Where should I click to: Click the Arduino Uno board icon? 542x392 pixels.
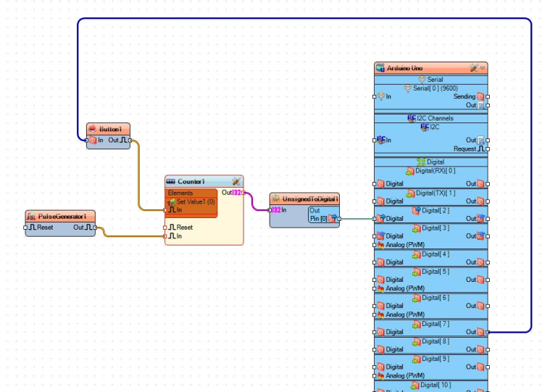[380, 67]
